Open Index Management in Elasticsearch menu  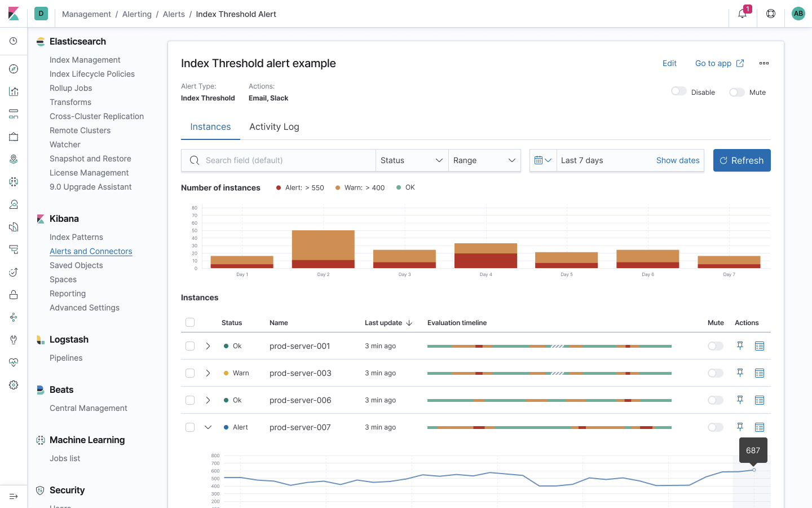click(x=85, y=60)
